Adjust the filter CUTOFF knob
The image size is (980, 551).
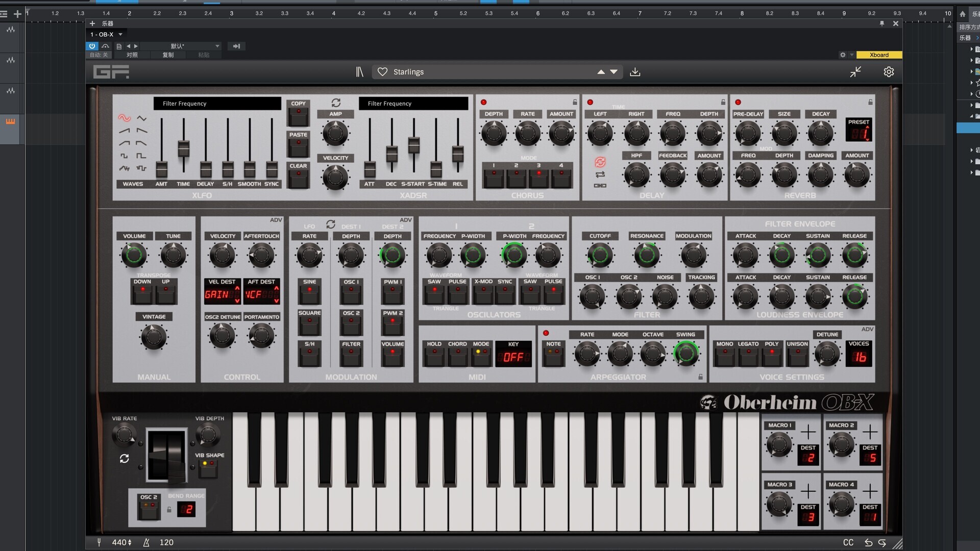coord(600,255)
